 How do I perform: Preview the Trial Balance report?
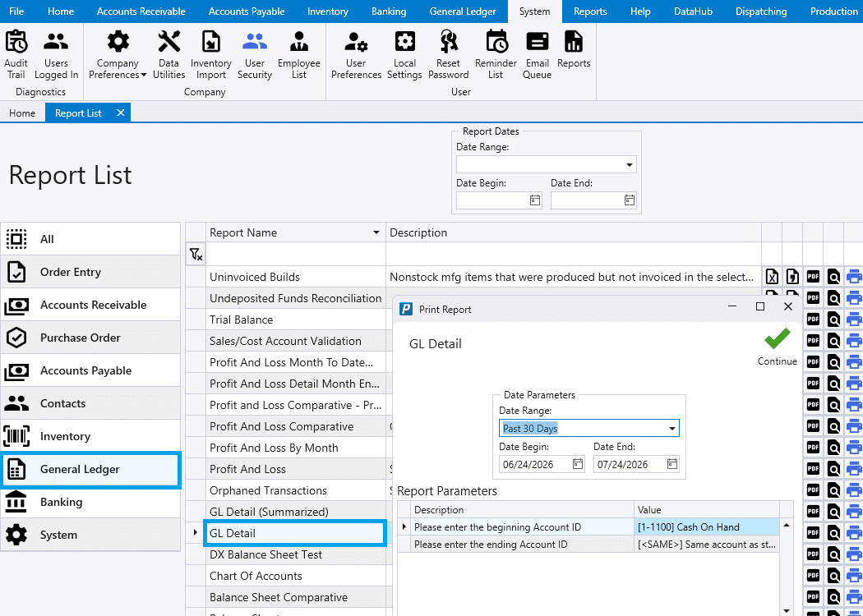833,319
